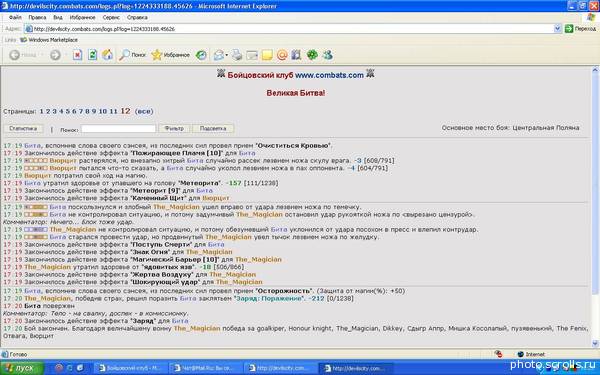Click page scrollbar up arrow
600x375 pixels.
click(595, 70)
